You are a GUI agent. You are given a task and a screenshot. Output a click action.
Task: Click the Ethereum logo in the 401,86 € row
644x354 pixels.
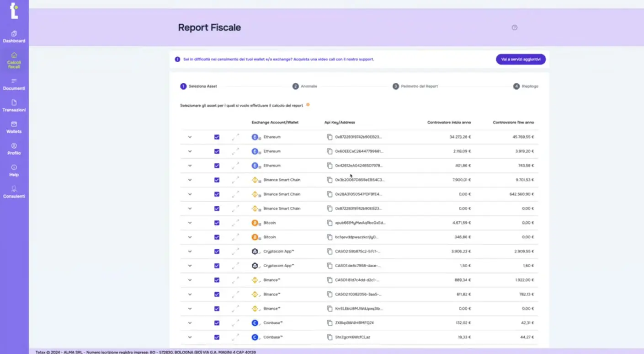pos(255,166)
